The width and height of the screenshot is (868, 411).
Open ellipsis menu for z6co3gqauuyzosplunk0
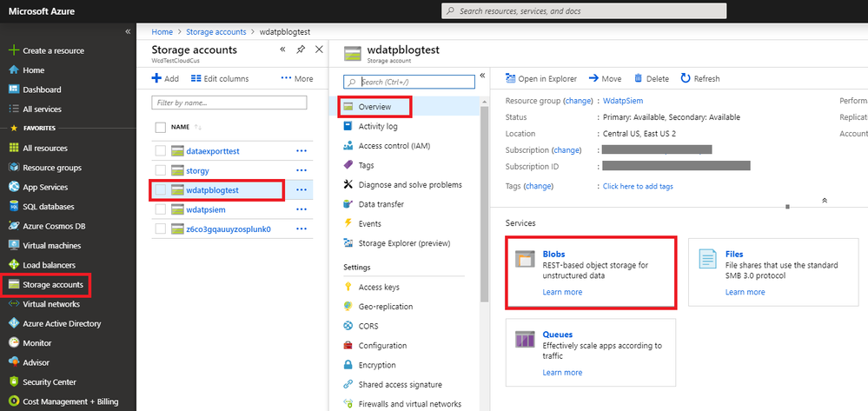tap(301, 229)
